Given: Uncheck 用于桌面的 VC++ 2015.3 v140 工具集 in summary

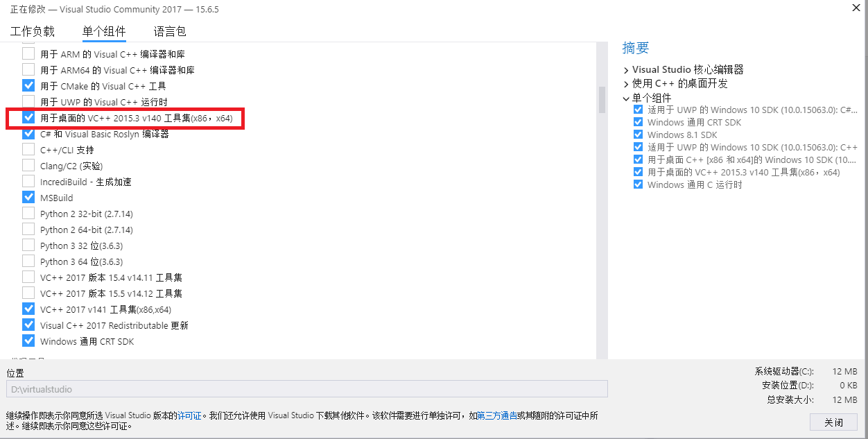Looking at the screenshot, I should [638, 172].
